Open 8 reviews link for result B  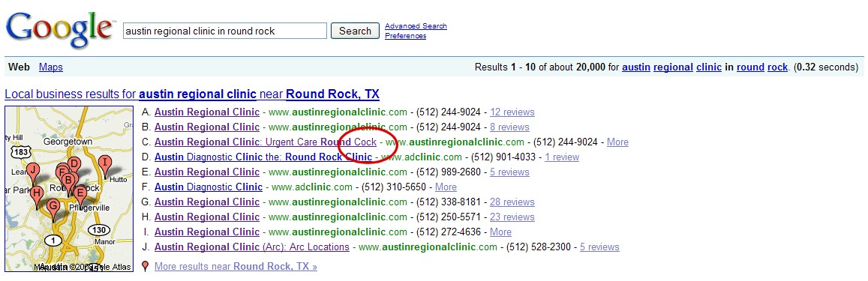point(509,127)
